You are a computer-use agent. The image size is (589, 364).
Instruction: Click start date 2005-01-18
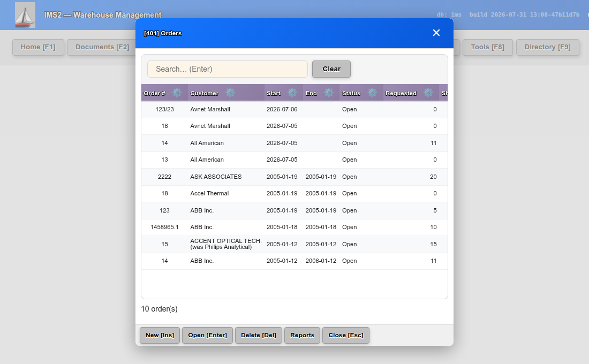(x=282, y=227)
